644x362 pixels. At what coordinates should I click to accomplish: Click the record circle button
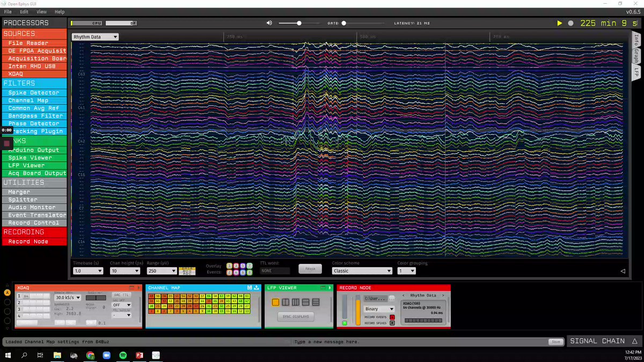(571, 23)
